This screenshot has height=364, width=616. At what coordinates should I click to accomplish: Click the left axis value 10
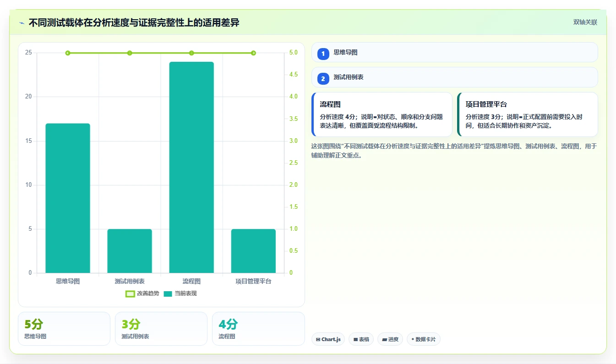tap(28, 185)
